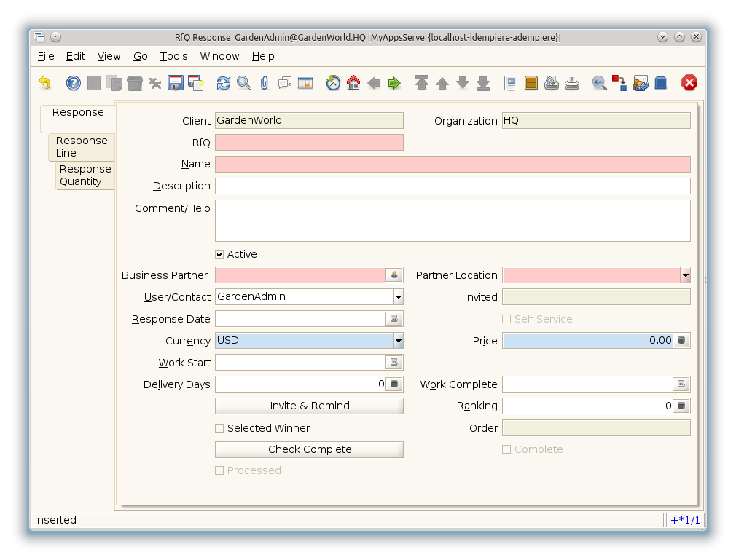Click the Refresh toolbar icon
This screenshot has width=736, height=560.
click(224, 83)
